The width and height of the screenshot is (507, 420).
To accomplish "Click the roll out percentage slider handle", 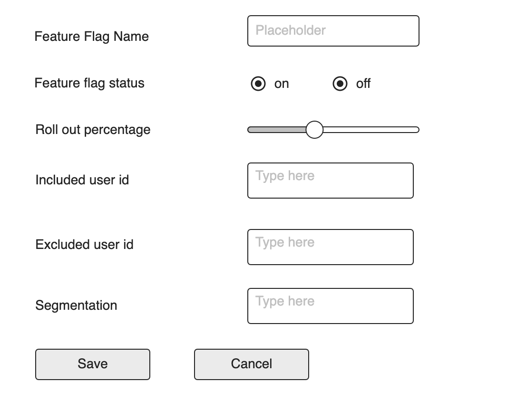I will (314, 129).
